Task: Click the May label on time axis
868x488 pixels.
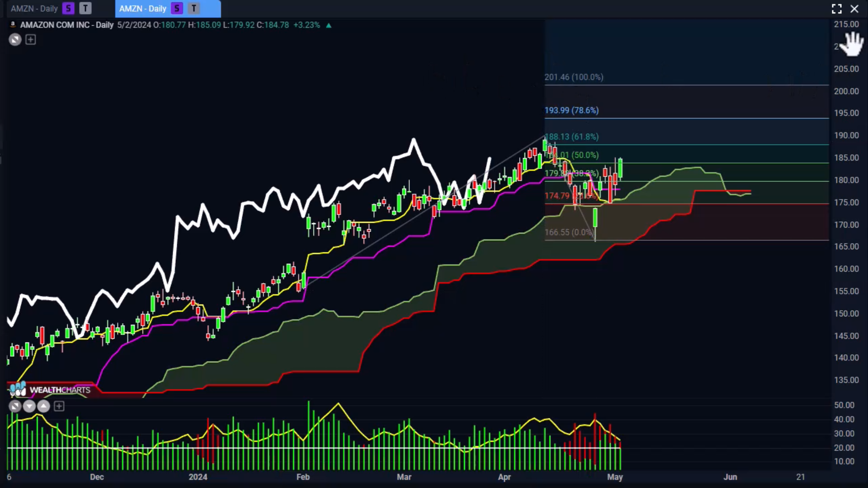Action: pyautogui.click(x=615, y=477)
